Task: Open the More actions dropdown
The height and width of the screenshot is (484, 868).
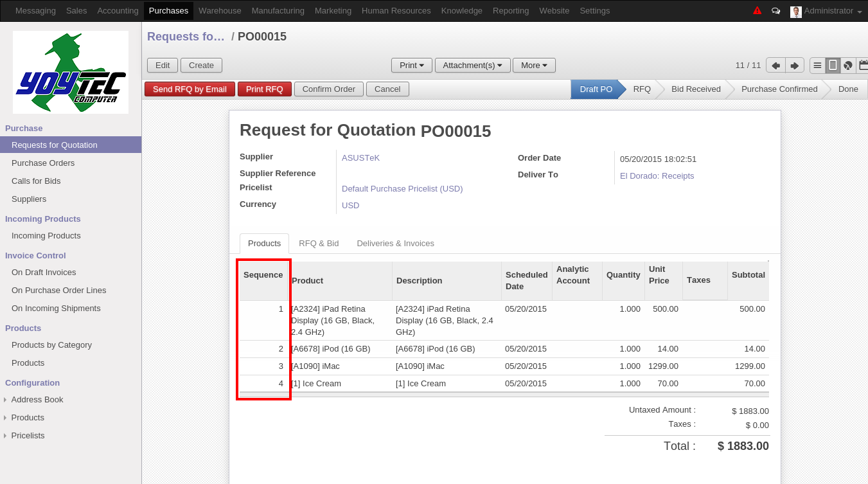Action: [x=534, y=66]
